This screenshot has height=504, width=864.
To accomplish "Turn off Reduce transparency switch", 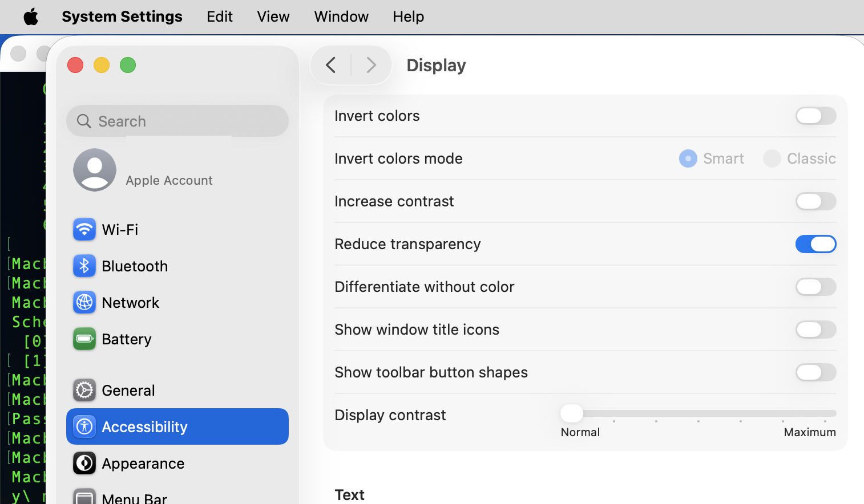I will (x=815, y=244).
